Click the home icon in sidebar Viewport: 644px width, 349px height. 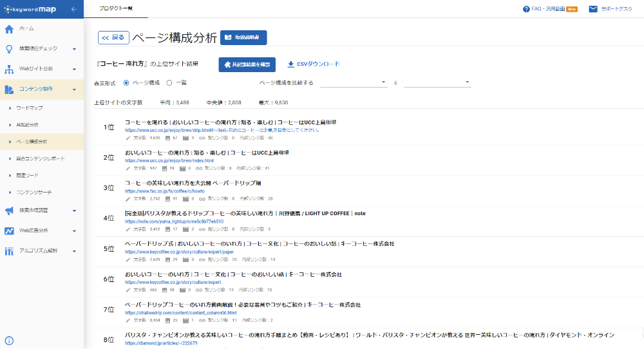[x=9, y=29]
